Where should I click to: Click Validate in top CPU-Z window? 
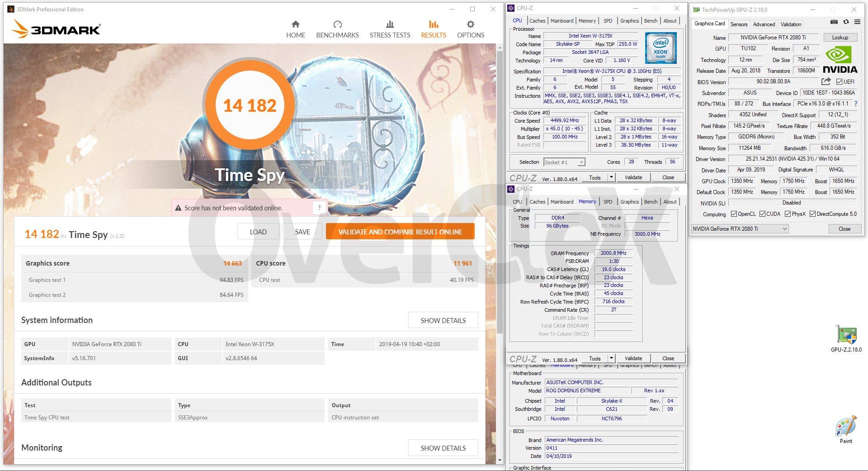pos(633,177)
